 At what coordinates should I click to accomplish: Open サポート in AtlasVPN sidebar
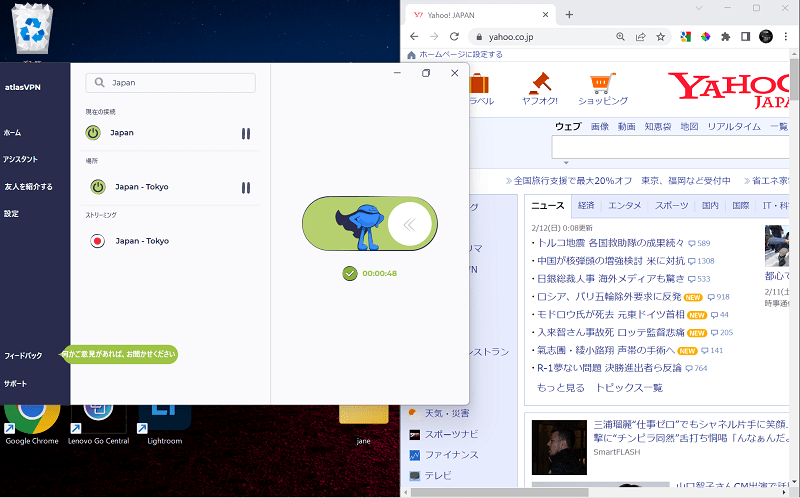pos(15,384)
